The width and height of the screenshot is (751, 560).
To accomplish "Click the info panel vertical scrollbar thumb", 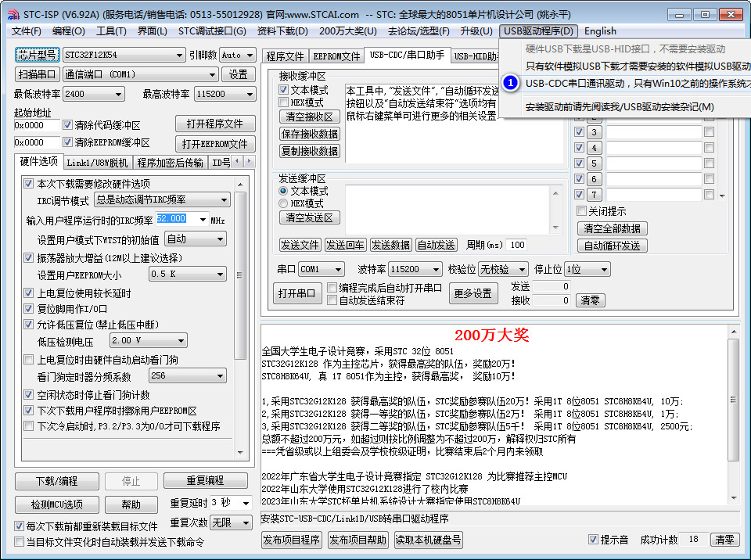I will 733,400.
